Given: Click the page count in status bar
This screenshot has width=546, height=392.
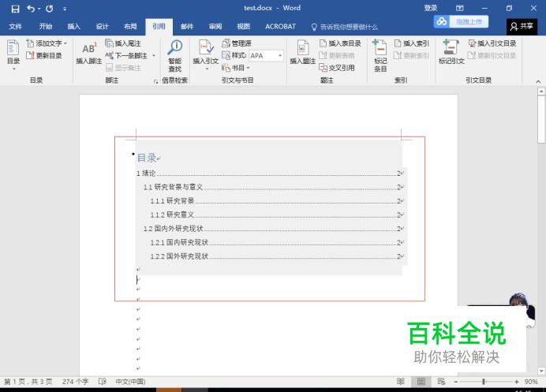Looking at the screenshot, I should tap(28, 382).
